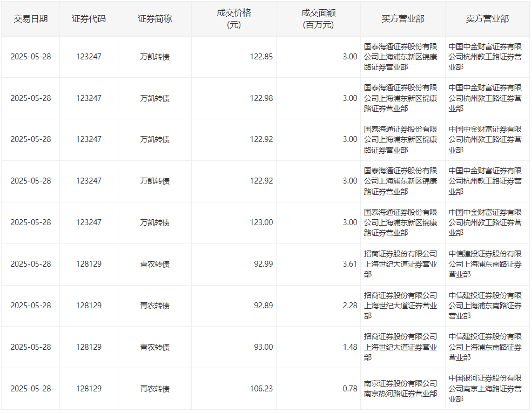Click the price cell showing 122.85
The image size is (532, 413).
(x=261, y=57)
